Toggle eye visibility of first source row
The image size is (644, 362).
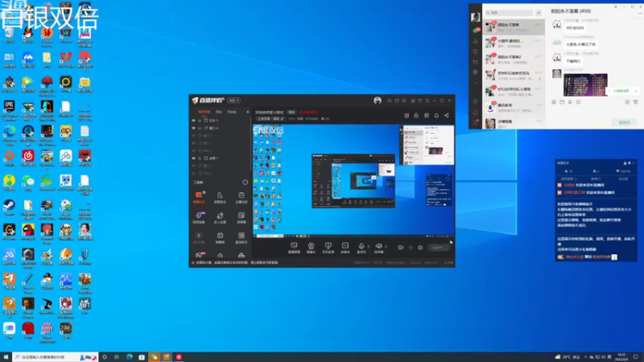(x=193, y=120)
